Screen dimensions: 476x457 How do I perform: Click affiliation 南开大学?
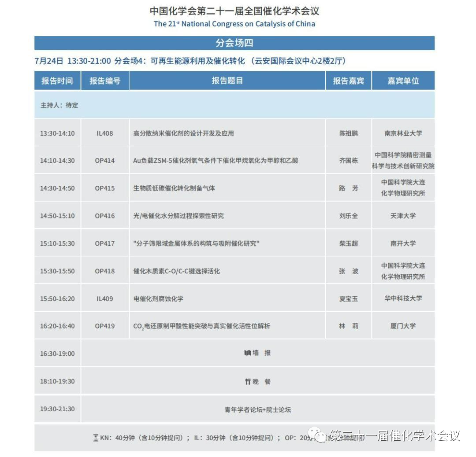coord(403,243)
